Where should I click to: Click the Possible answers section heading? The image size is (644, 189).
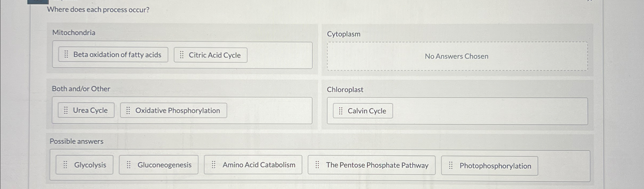pyautogui.click(x=76, y=141)
